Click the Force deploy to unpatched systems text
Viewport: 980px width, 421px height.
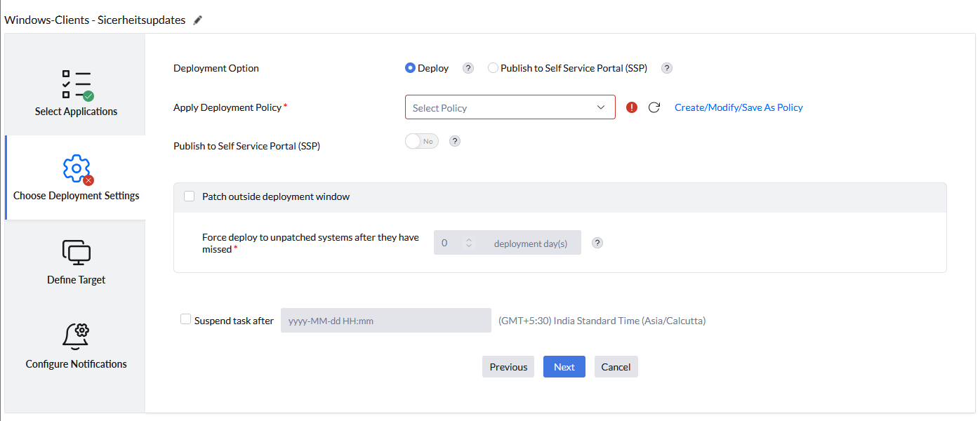310,243
